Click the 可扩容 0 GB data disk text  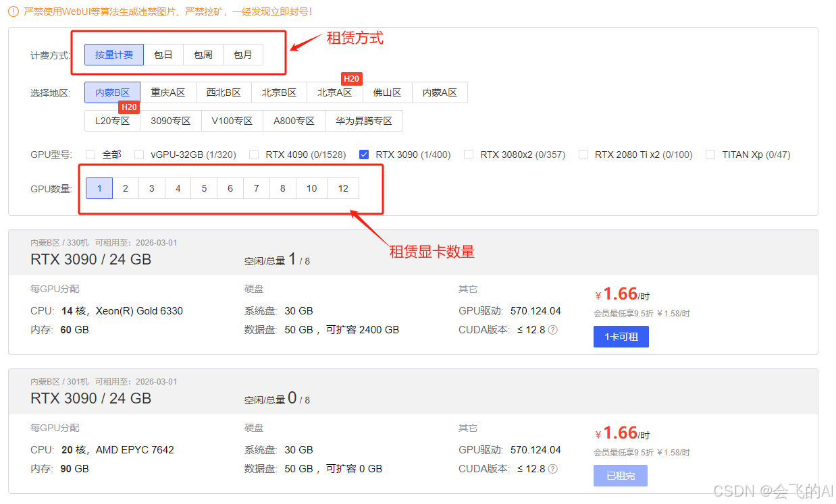(x=355, y=469)
